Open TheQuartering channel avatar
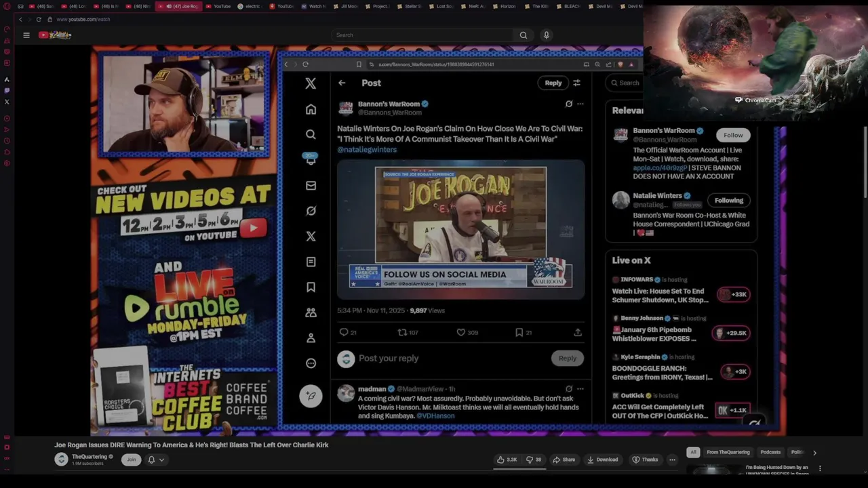 point(61,460)
